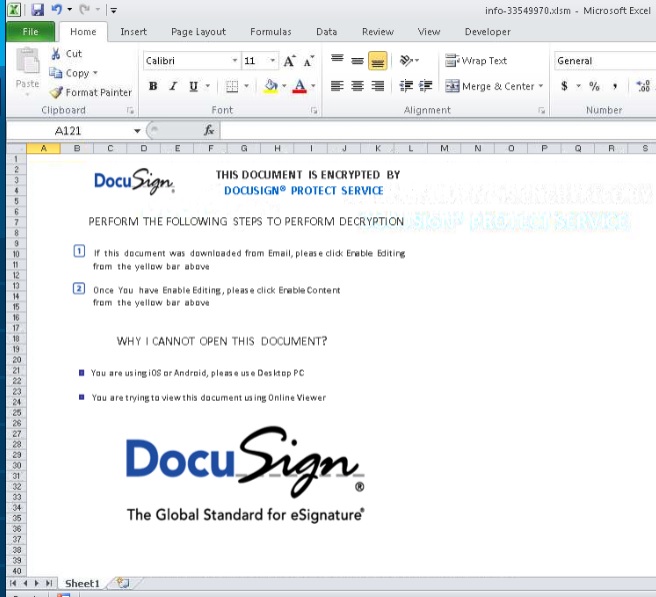Click the Insert Worksheet icon
Image resolution: width=656 pixels, height=597 pixels.
pos(123,583)
